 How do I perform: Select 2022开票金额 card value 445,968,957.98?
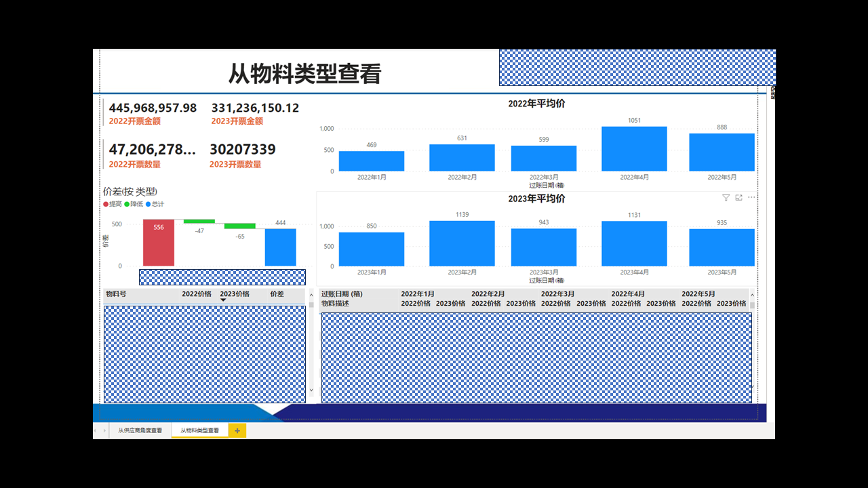153,108
